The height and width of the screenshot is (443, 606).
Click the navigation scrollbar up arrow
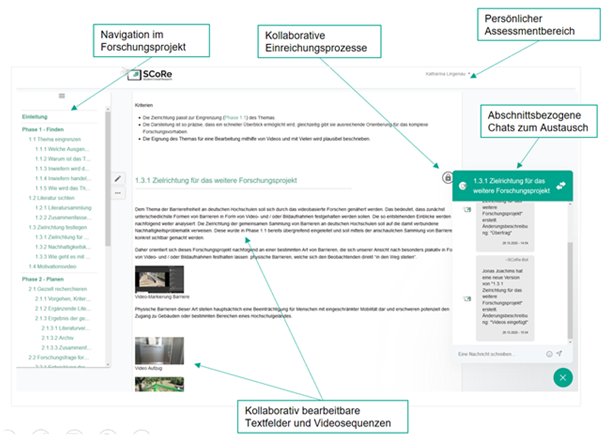click(x=108, y=109)
